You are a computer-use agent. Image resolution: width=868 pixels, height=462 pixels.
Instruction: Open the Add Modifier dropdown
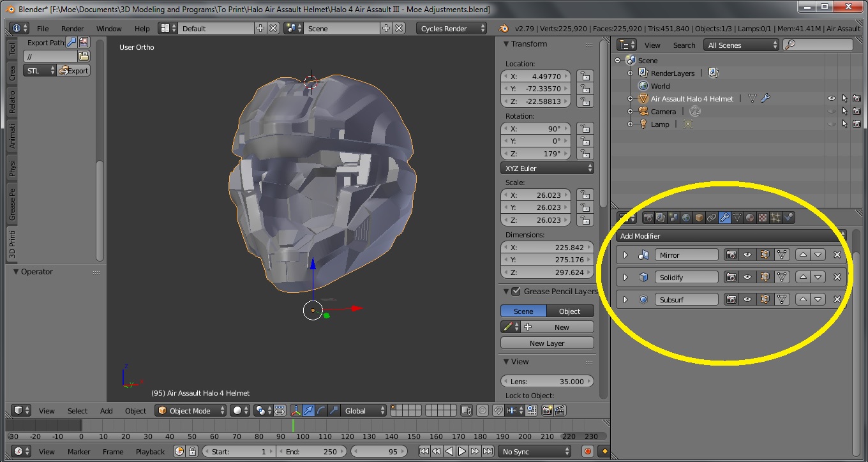[x=731, y=235]
